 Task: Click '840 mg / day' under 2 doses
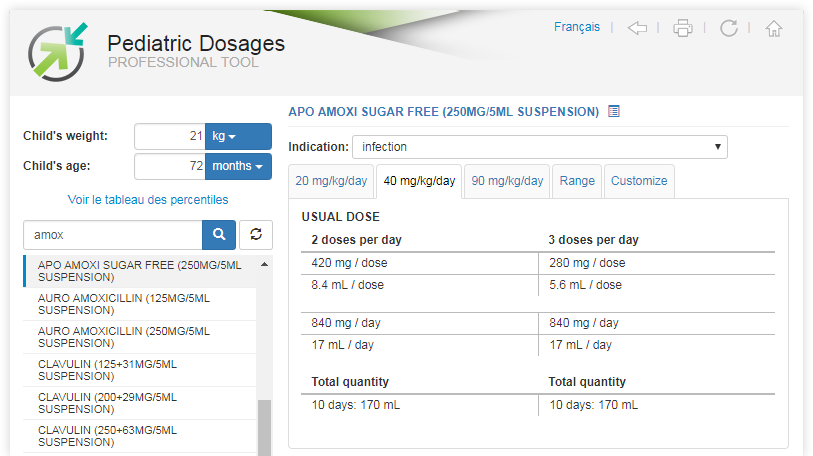[346, 323]
